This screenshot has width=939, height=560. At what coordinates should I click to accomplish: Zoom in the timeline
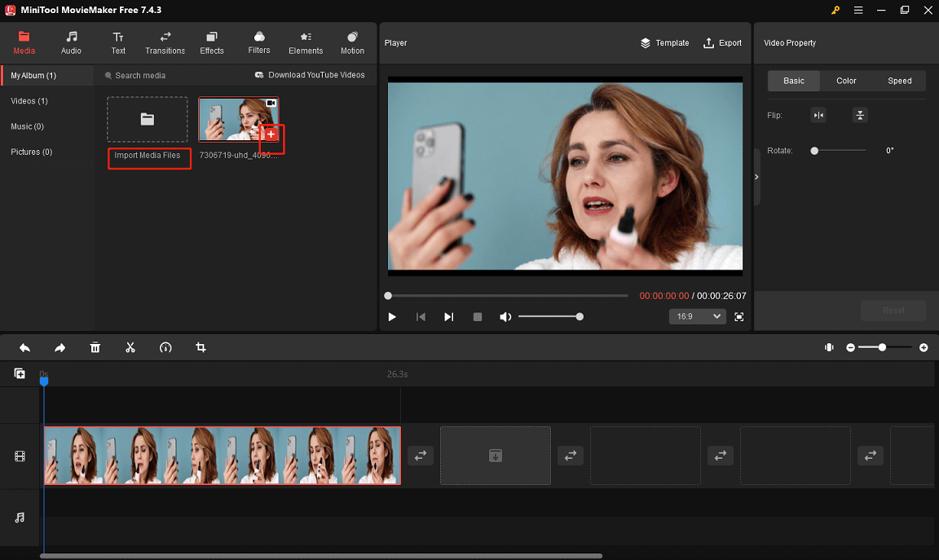[x=924, y=347]
